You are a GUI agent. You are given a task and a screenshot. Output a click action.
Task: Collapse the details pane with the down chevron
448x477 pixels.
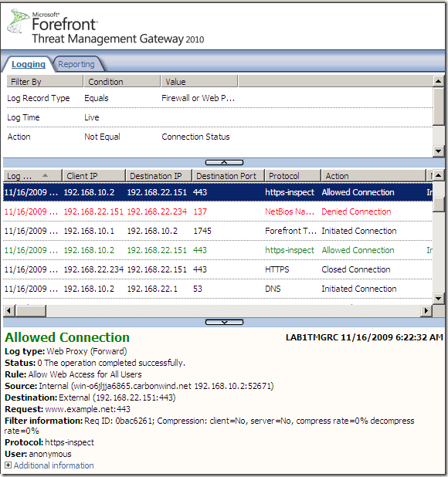click(224, 322)
